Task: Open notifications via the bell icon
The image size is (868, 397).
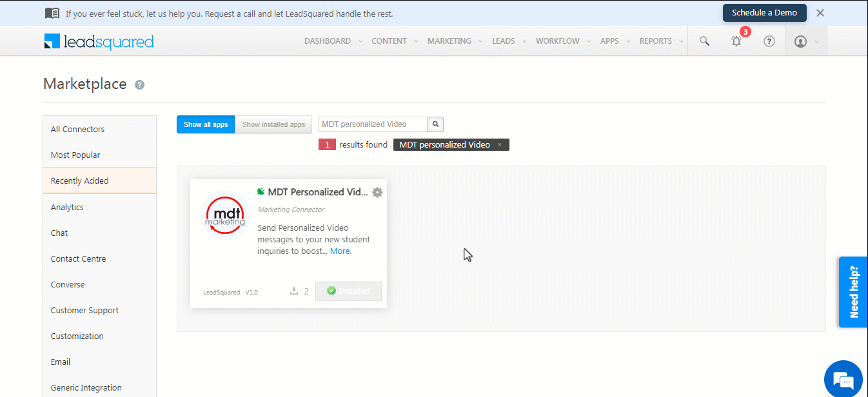Action: [736, 41]
